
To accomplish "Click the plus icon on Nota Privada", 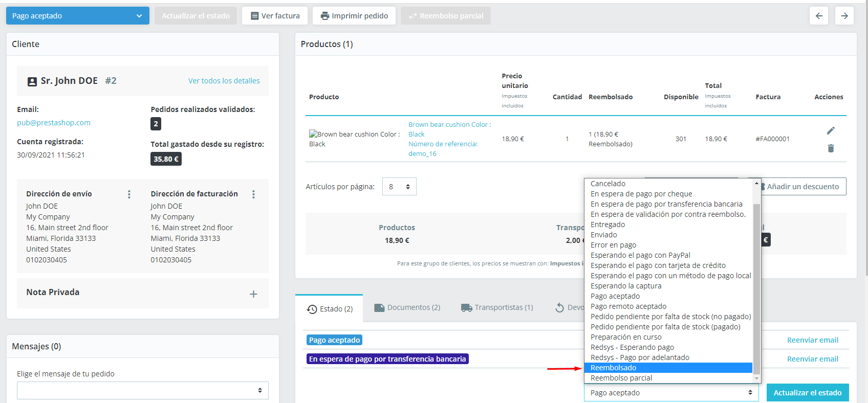I will click(253, 294).
